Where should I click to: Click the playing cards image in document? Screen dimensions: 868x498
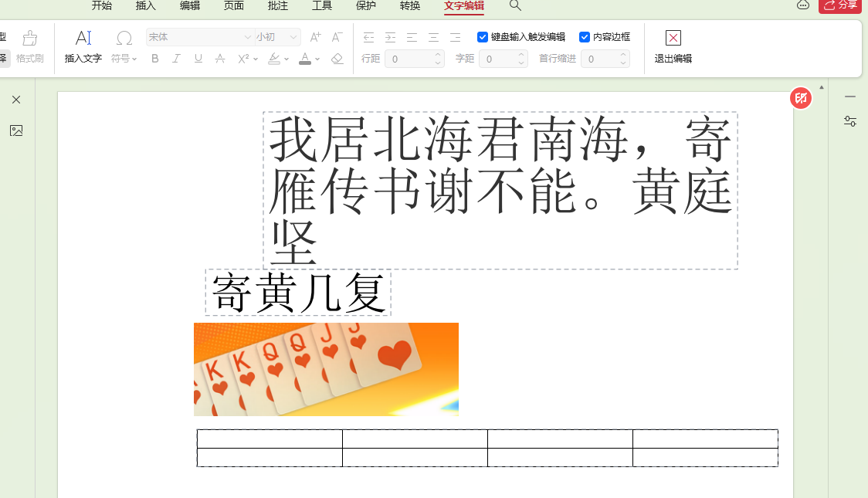point(326,369)
